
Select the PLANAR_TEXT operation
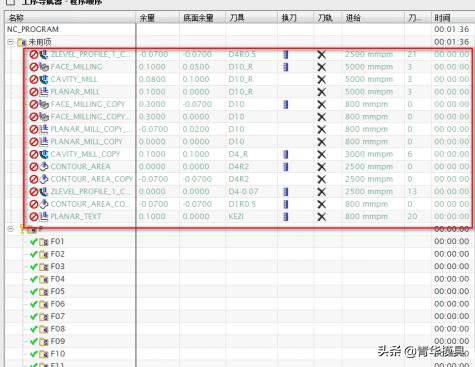click(76, 216)
